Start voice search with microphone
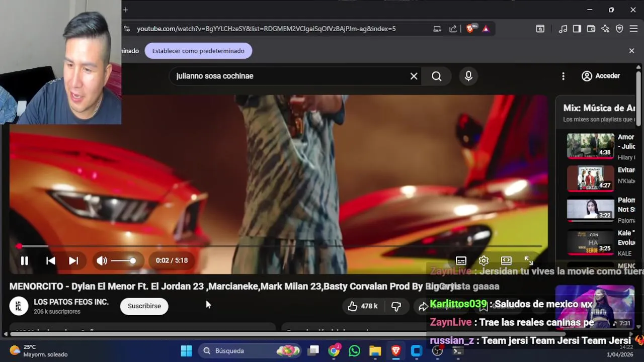The height and width of the screenshot is (362, 644). [468, 76]
